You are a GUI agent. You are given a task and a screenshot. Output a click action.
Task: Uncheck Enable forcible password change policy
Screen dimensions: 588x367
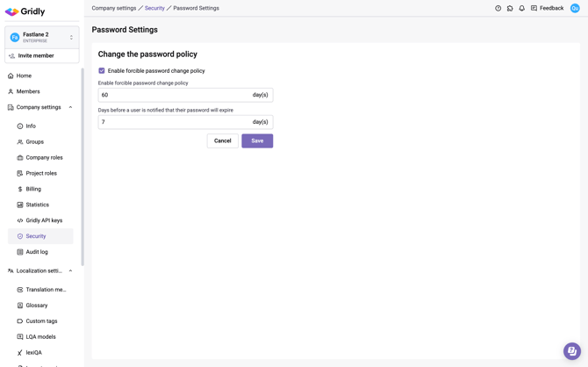coord(102,71)
